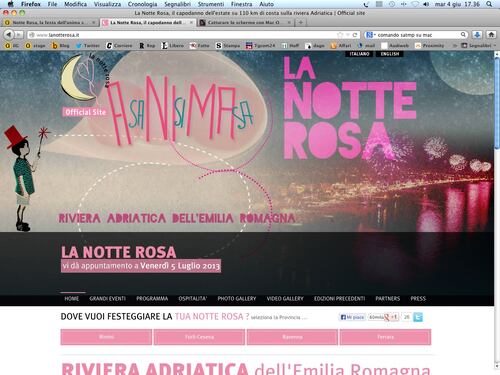The height and width of the screenshot is (375, 500).
Task: Open the URL history dropdown arrow
Action: 348,35
